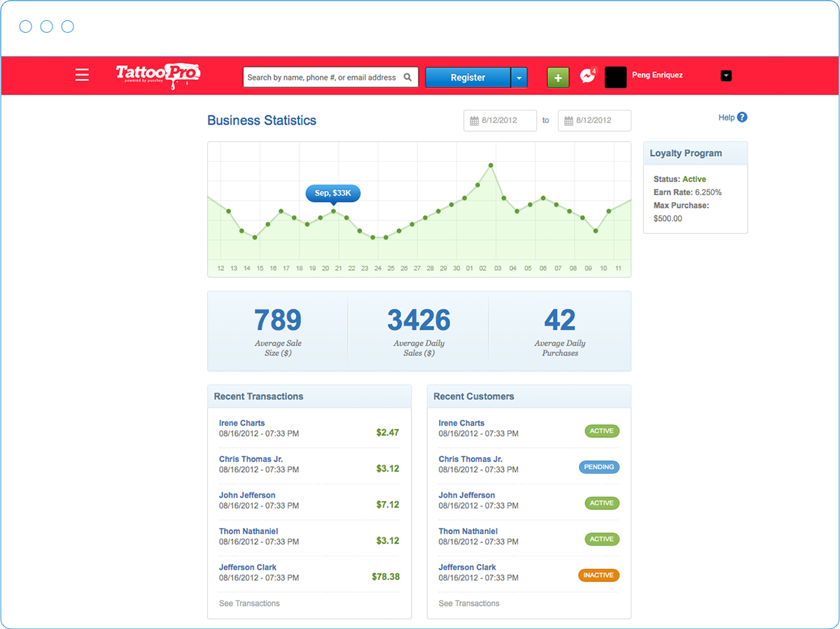Expand the Register button dropdown arrow

(519, 78)
